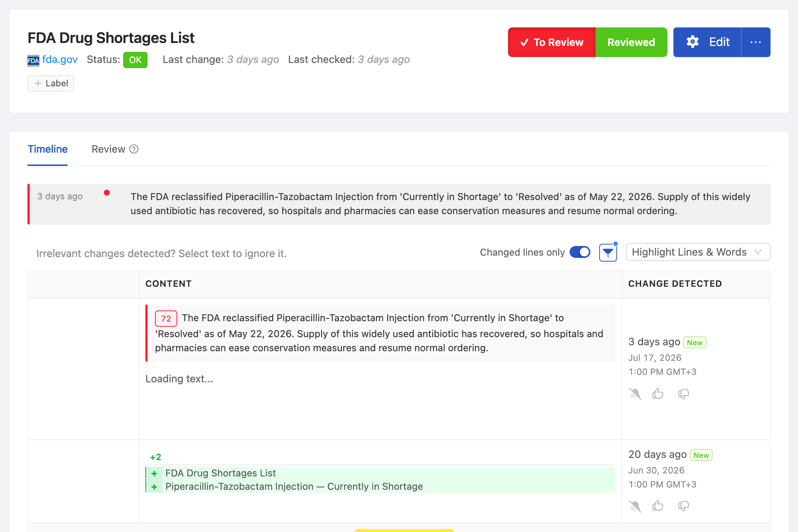Image resolution: width=798 pixels, height=532 pixels.
Task: Expand the Highlight Lines & Words dropdown
Action: pyautogui.click(x=698, y=252)
